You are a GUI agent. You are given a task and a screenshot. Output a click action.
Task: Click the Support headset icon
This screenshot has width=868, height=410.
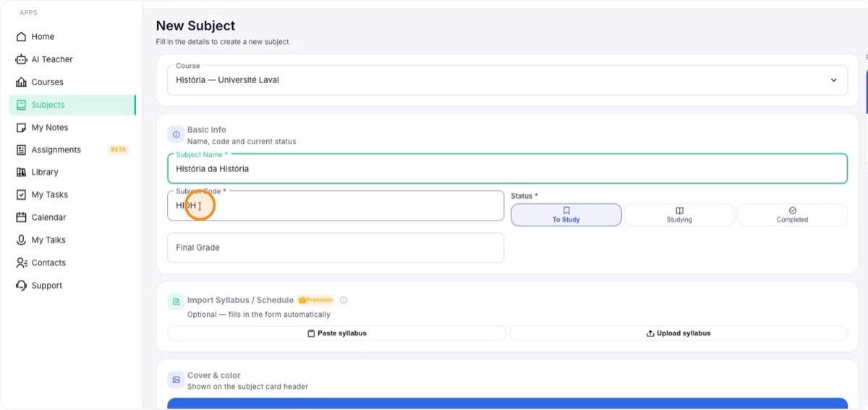(21, 286)
